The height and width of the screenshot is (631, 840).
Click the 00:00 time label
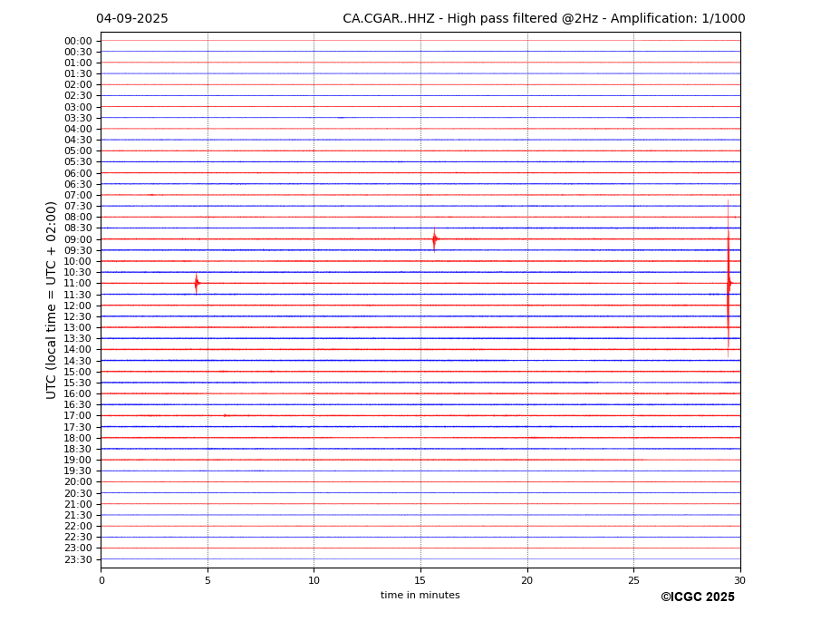coord(78,42)
